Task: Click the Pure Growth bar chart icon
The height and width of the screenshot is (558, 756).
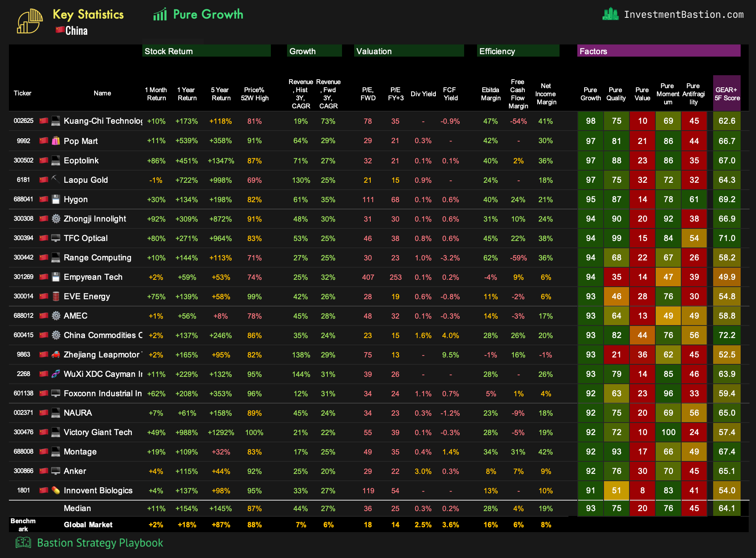Action: tap(160, 14)
